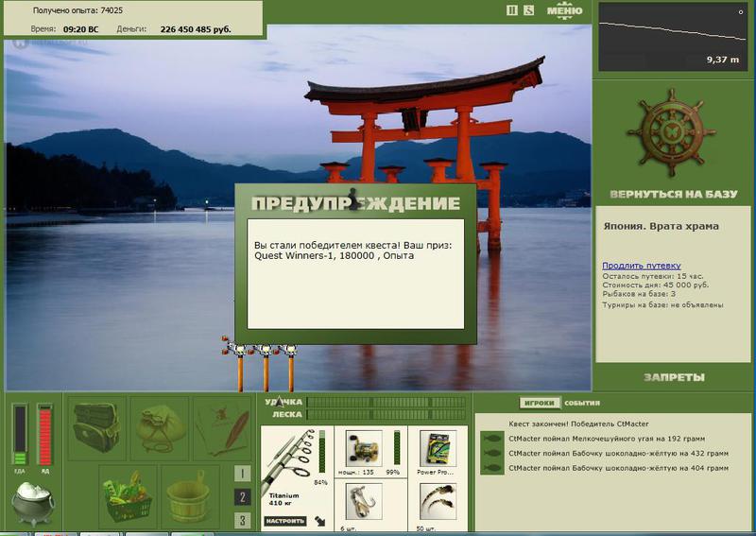Screen dimensions: 756x536
Task: Open the food basket icon
Action: tap(128, 497)
